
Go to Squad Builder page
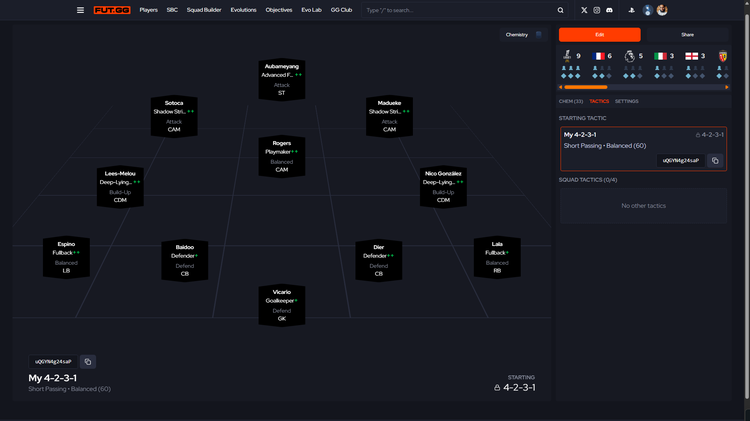pyautogui.click(x=204, y=10)
